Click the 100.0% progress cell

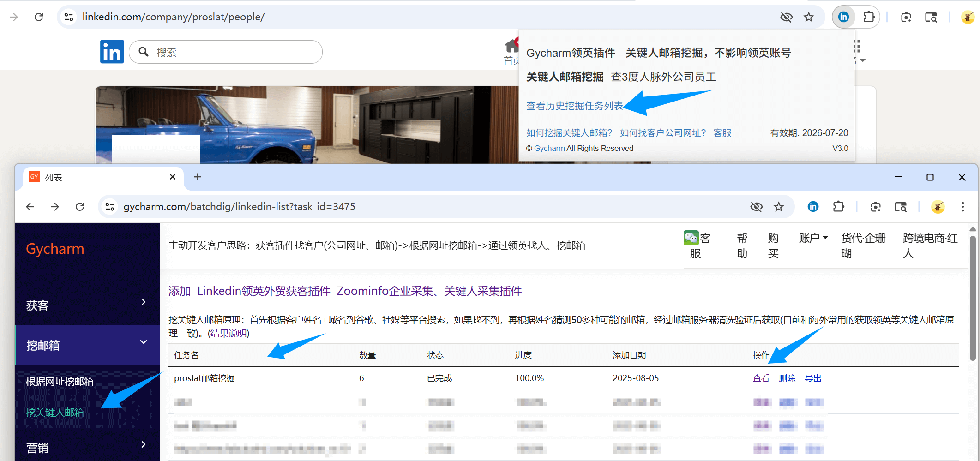529,378
